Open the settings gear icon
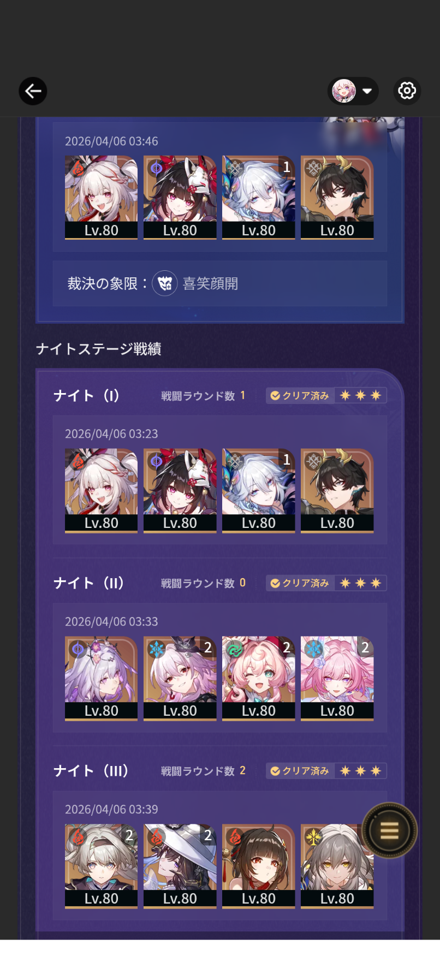The height and width of the screenshot is (980, 440). 407,91
